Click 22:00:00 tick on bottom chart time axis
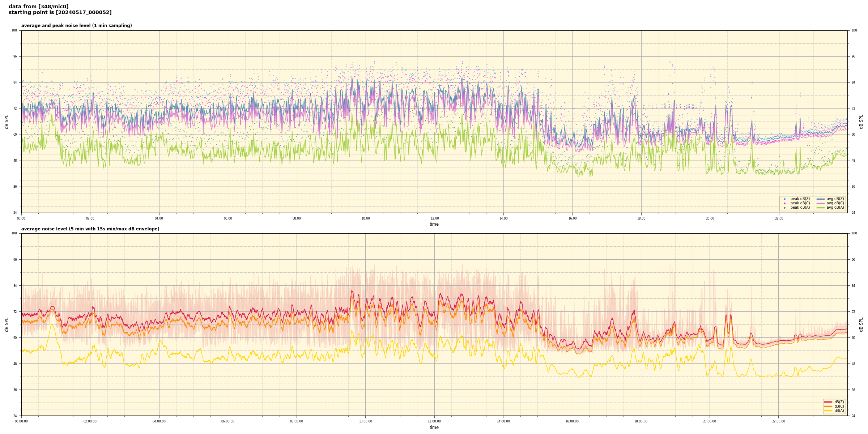The height and width of the screenshot is (434, 868). tap(778, 421)
